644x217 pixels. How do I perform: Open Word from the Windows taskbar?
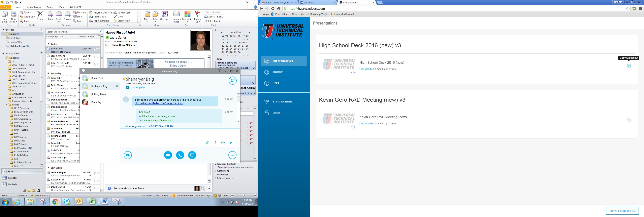point(105,202)
